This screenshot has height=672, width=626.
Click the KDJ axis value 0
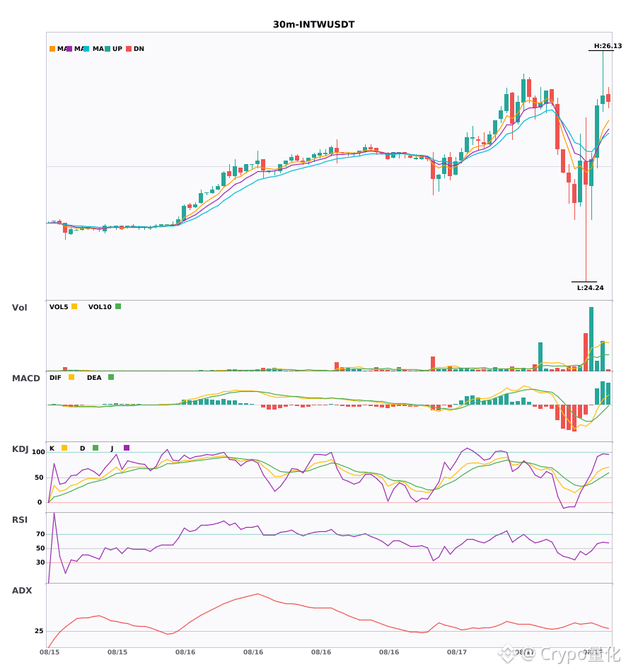pos(40,502)
